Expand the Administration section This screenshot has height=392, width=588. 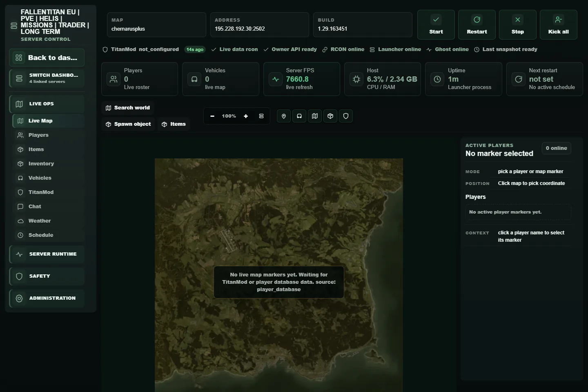(x=47, y=298)
